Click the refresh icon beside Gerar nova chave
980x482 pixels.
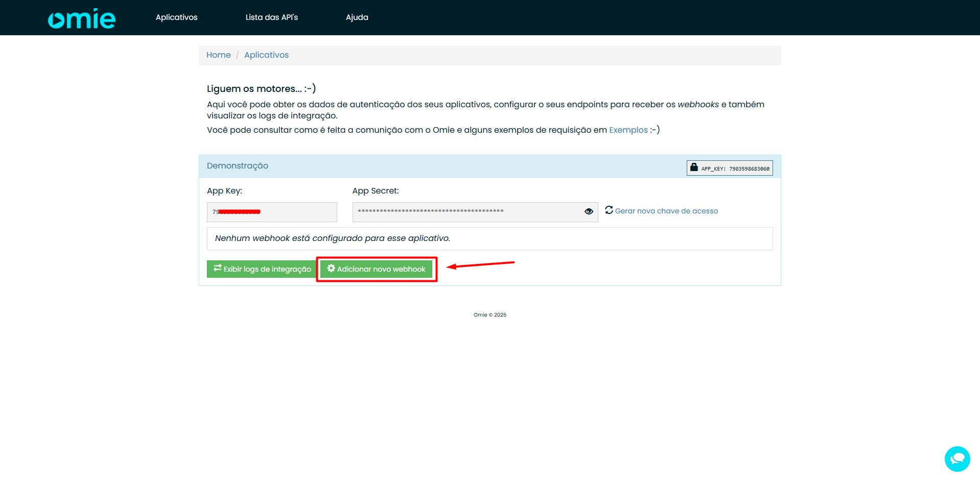tap(609, 210)
